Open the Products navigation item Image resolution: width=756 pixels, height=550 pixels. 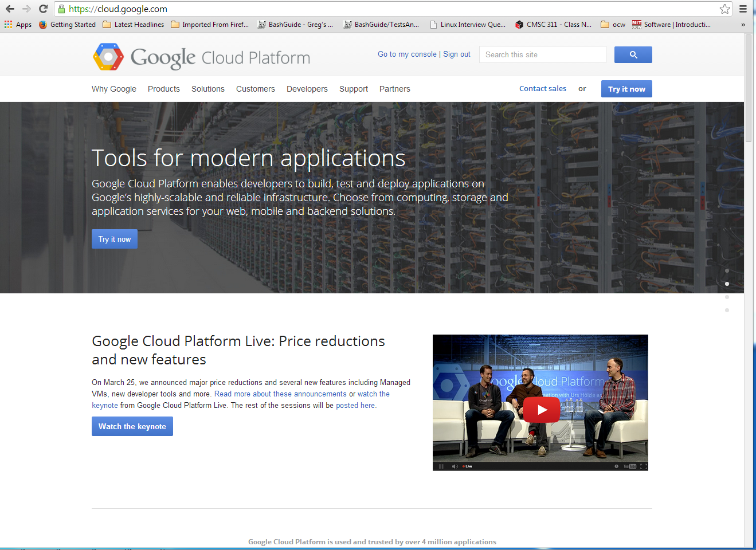(x=164, y=89)
